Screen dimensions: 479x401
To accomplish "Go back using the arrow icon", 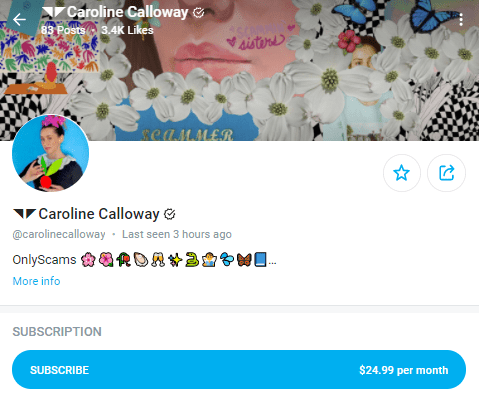I will (x=19, y=20).
